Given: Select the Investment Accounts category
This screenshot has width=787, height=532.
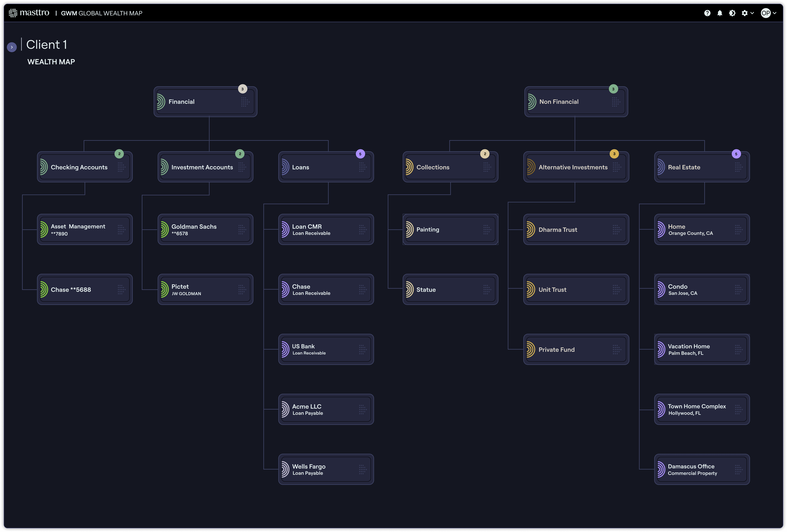Looking at the screenshot, I should [205, 167].
